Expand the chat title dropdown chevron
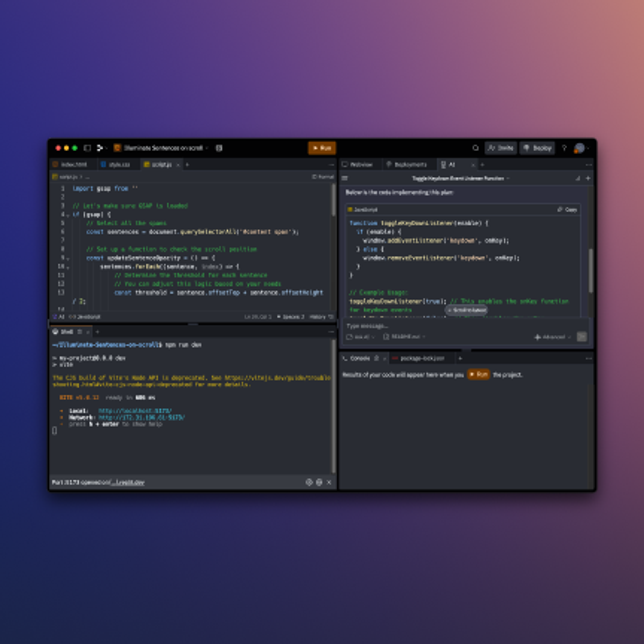Viewport: 644px width, 644px height. tap(508, 179)
